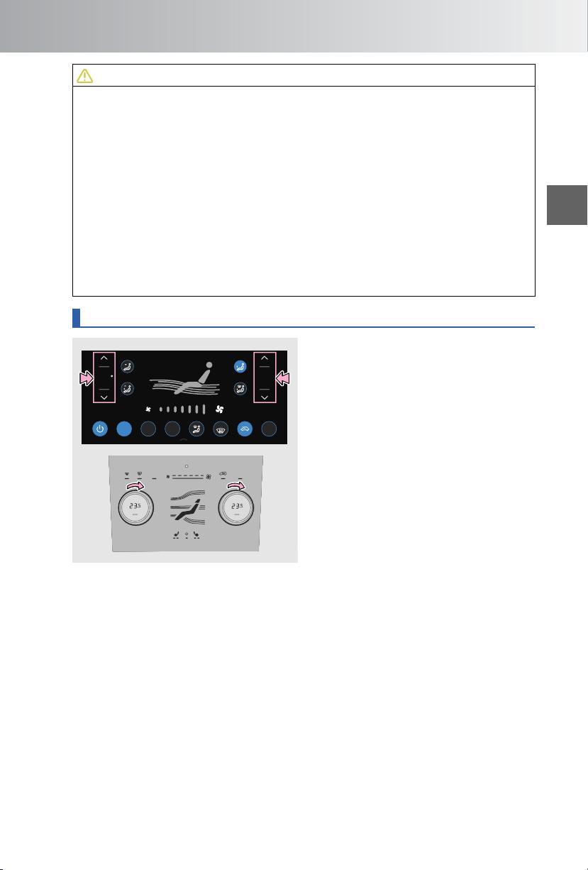Activate the rear window defogger button
588x870 pixels.
tap(220, 429)
